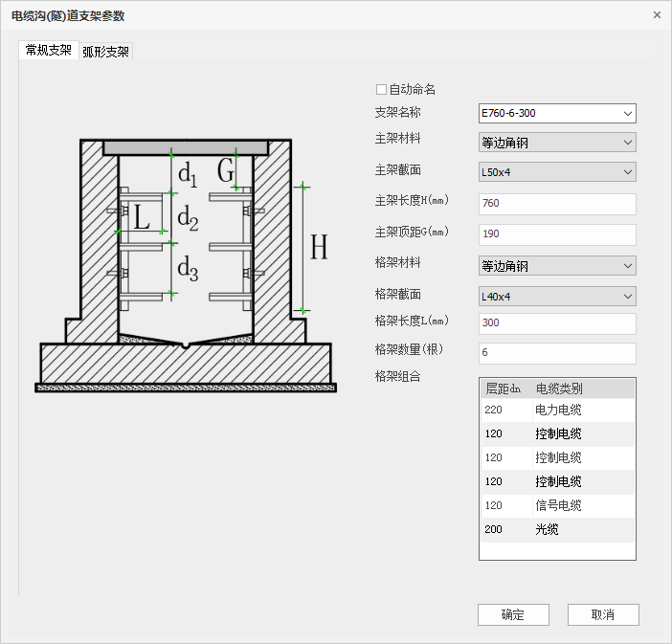Click the 格架数量 field showing 6

point(557,353)
